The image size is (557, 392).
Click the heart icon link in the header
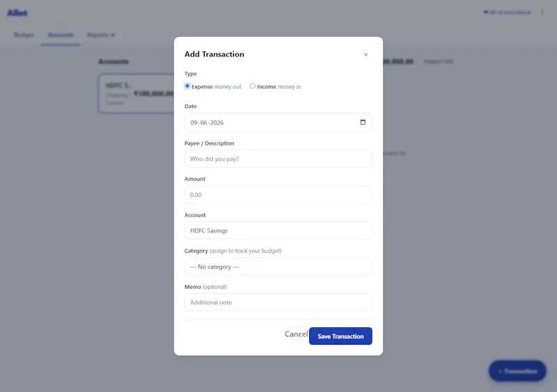coord(508,13)
